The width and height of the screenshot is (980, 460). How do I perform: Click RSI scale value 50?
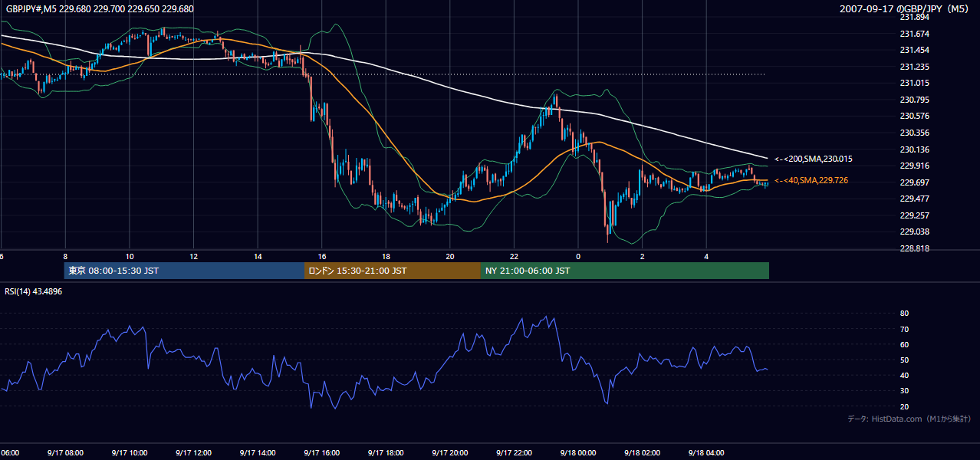(x=905, y=360)
